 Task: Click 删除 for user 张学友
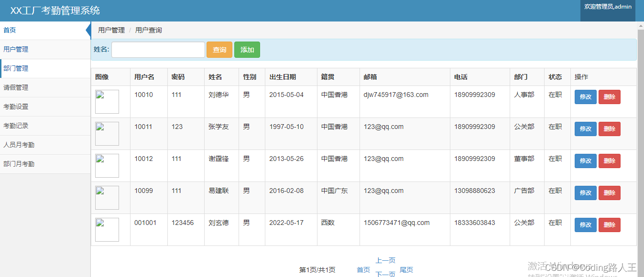pos(609,128)
